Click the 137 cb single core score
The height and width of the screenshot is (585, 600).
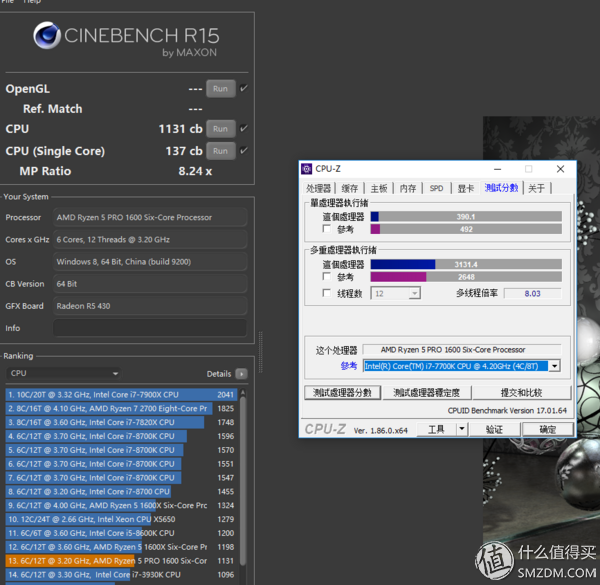pos(184,151)
